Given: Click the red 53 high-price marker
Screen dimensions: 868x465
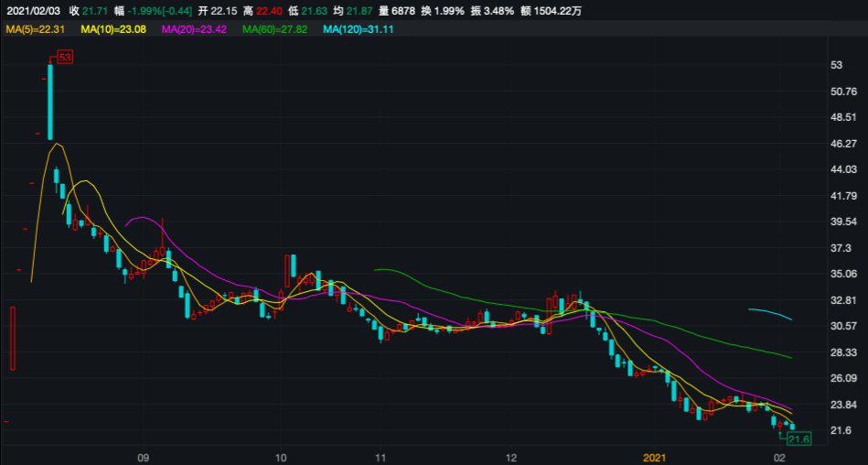Looking at the screenshot, I should (x=64, y=57).
